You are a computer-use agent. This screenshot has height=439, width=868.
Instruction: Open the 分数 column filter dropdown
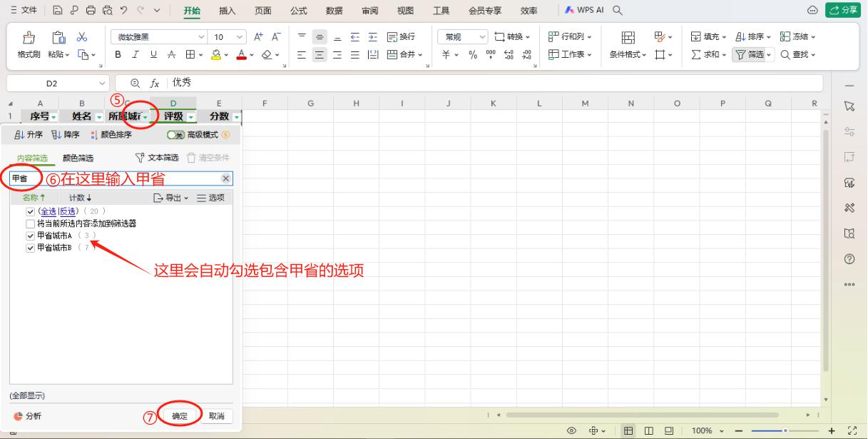pos(236,116)
